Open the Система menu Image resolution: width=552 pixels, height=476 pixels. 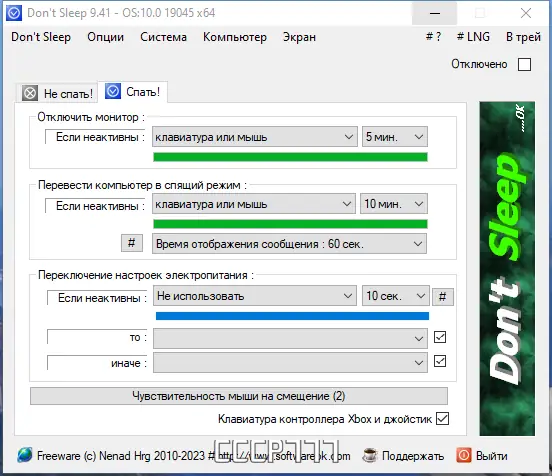point(163,37)
